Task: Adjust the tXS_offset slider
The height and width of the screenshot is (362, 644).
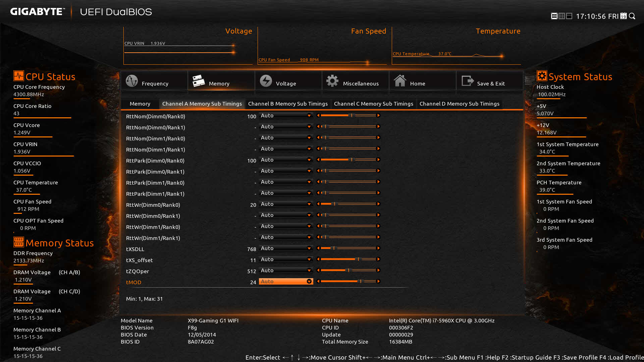Action: [348, 259]
